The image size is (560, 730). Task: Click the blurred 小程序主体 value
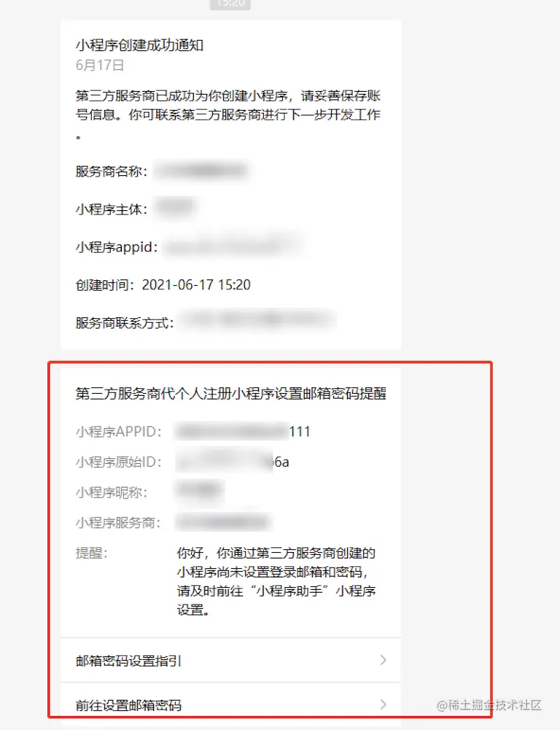coord(174,207)
